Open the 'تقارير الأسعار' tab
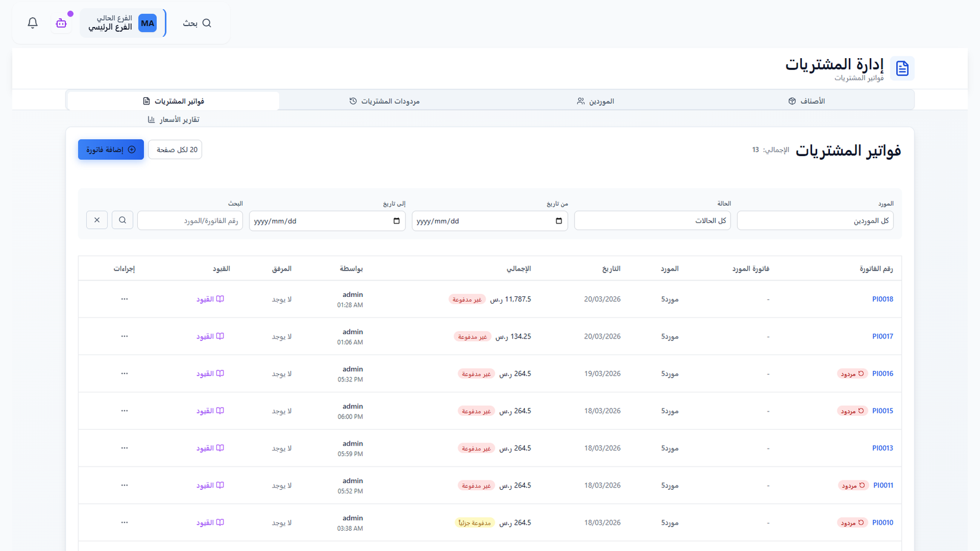The width and height of the screenshot is (980, 551). point(173,120)
